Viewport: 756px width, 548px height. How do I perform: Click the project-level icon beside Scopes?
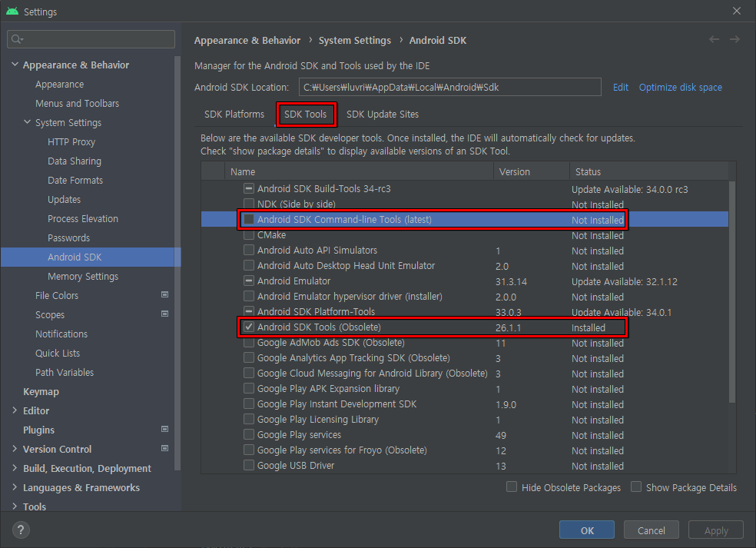pos(165,314)
